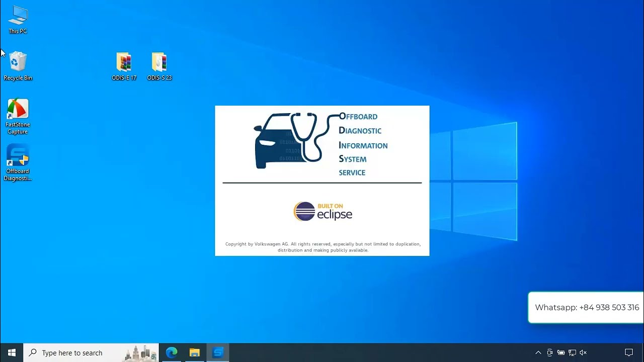Show hidden system tray icons

coord(538,352)
